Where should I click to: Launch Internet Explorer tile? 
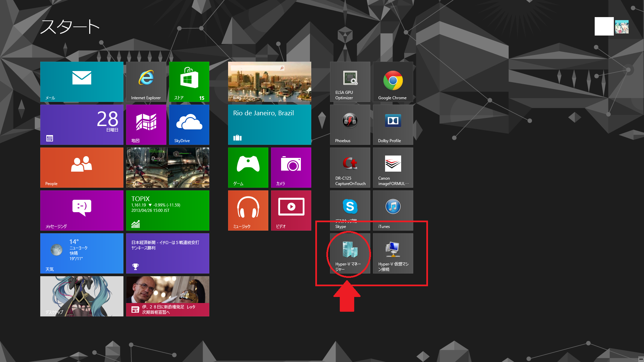[146, 81]
